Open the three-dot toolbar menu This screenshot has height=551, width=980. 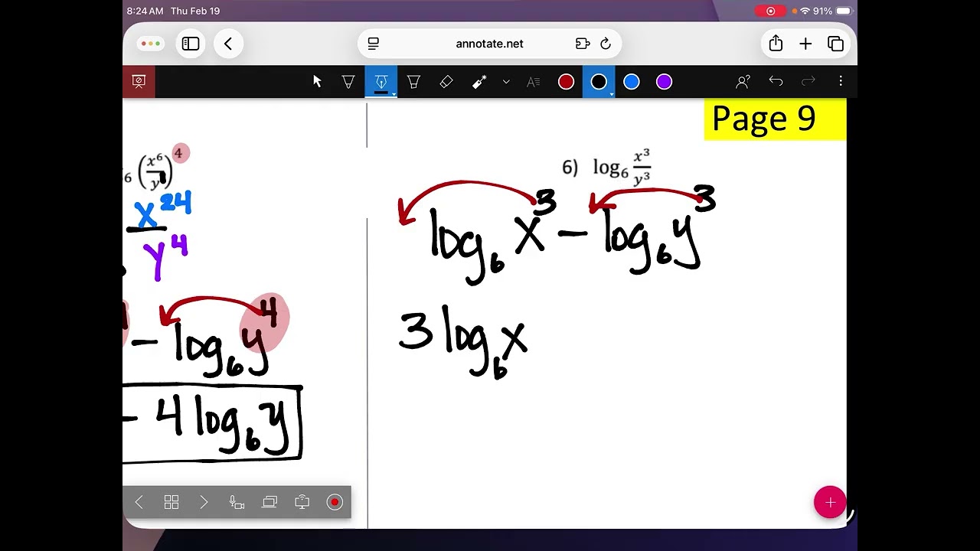[841, 81]
